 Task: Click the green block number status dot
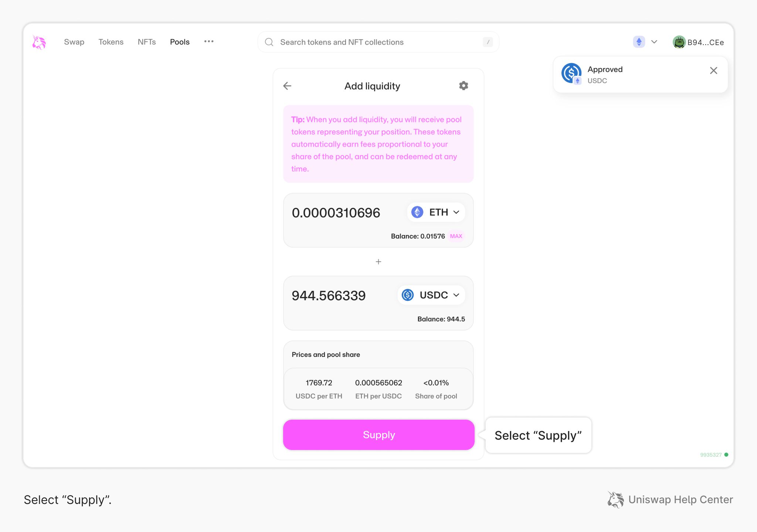coord(726,455)
